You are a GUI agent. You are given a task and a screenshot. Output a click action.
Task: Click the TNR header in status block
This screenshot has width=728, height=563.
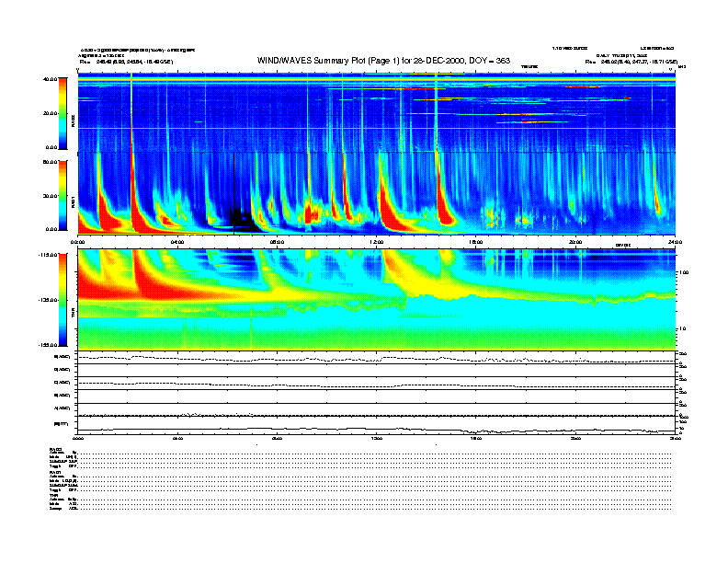pyautogui.click(x=53, y=495)
